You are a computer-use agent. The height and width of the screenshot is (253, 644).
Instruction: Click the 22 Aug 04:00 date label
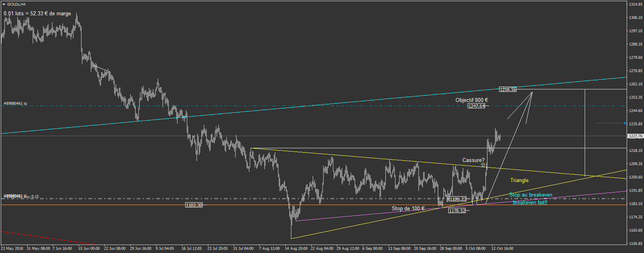[x=322, y=249]
